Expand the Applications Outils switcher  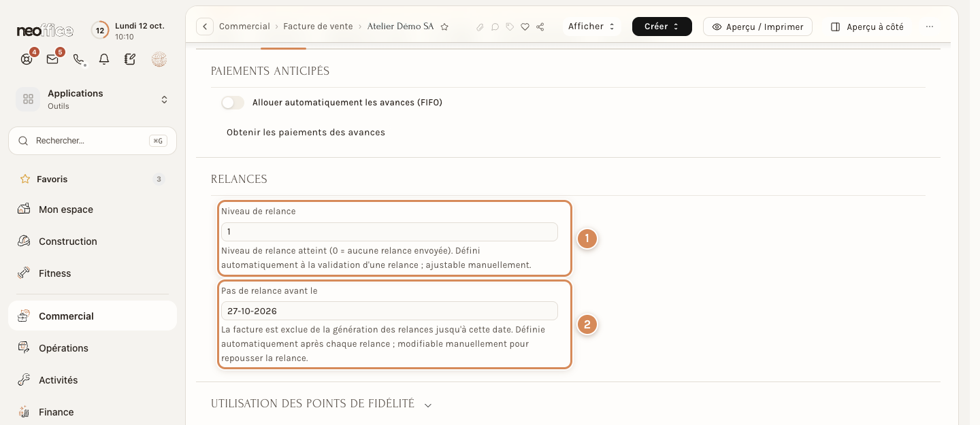(164, 99)
